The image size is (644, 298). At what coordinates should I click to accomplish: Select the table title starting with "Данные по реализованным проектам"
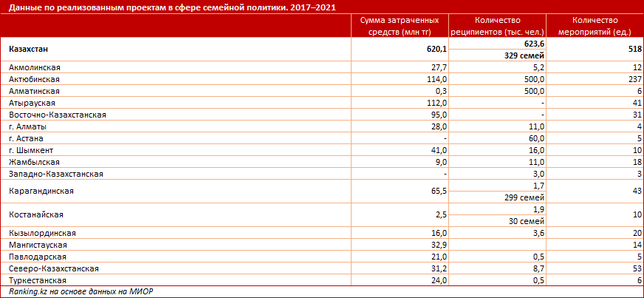pyautogui.click(x=173, y=8)
